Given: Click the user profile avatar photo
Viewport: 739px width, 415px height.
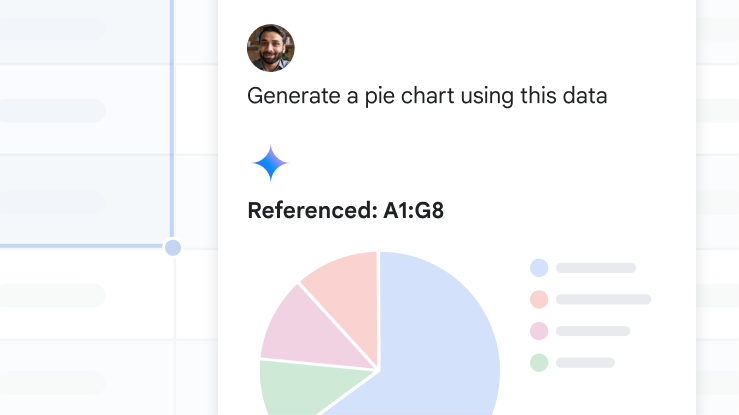Looking at the screenshot, I should pos(271,48).
